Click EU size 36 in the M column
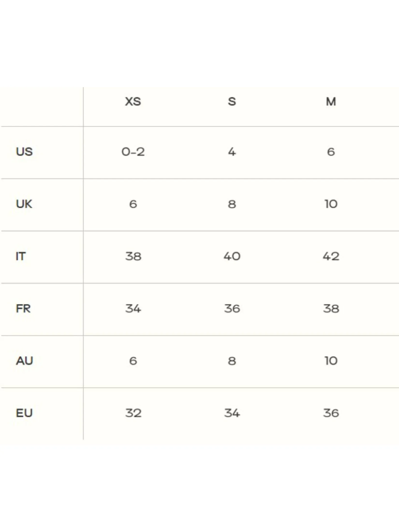This screenshot has width=399, height=532. tap(331, 413)
